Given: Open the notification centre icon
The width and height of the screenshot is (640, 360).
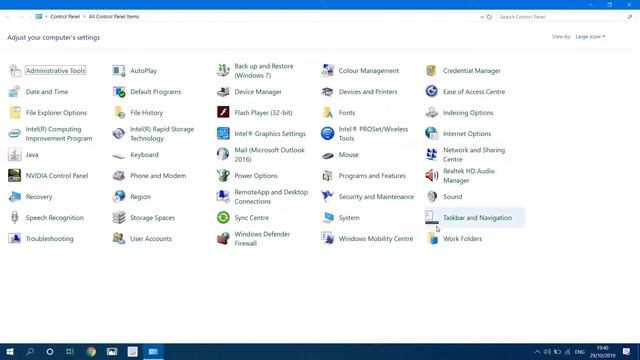Looking at the screenshot, I should [627, 352].
